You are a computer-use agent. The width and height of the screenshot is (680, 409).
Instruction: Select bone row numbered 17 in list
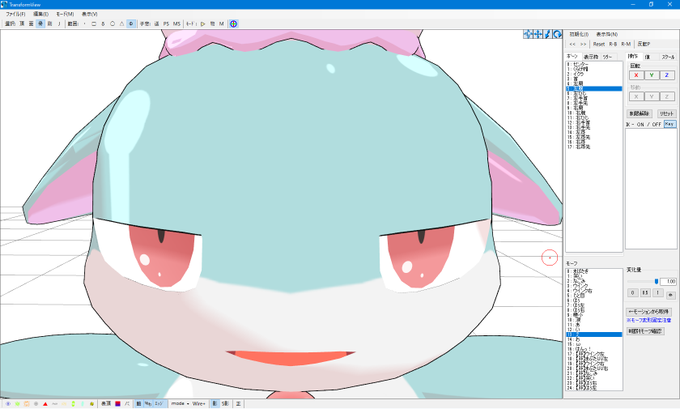pyautogui.click(x=594, y=147)
